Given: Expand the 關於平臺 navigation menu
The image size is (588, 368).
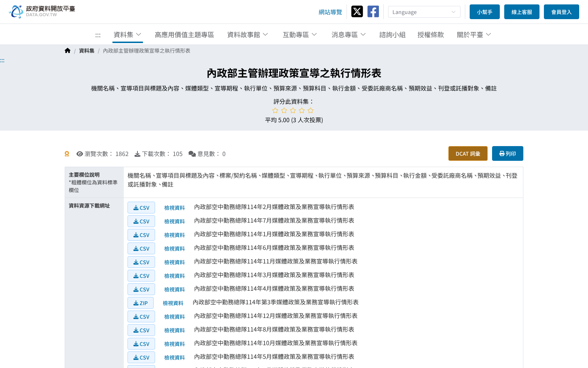Looking at the screenshot, I should point(474,35).
